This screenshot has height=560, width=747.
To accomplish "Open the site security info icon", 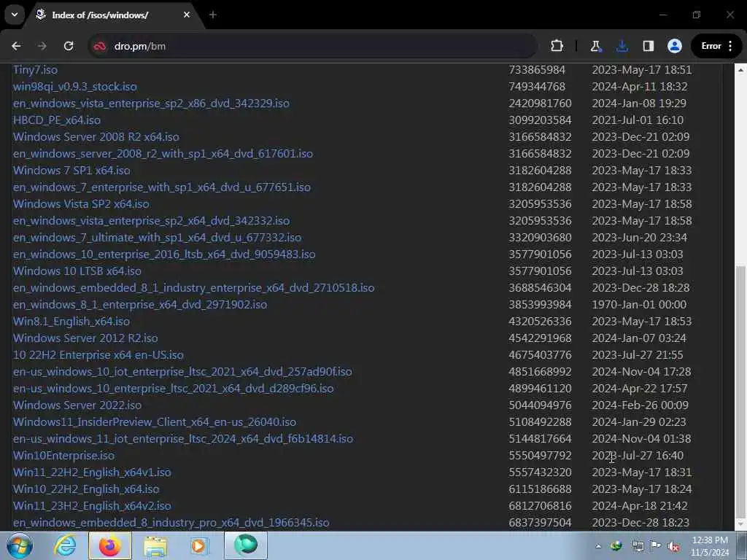I will 99,46.
